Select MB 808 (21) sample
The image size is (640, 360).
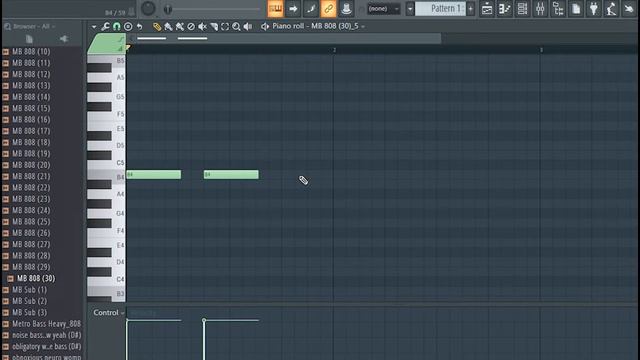pyautogui.click(x=31, y=176)
